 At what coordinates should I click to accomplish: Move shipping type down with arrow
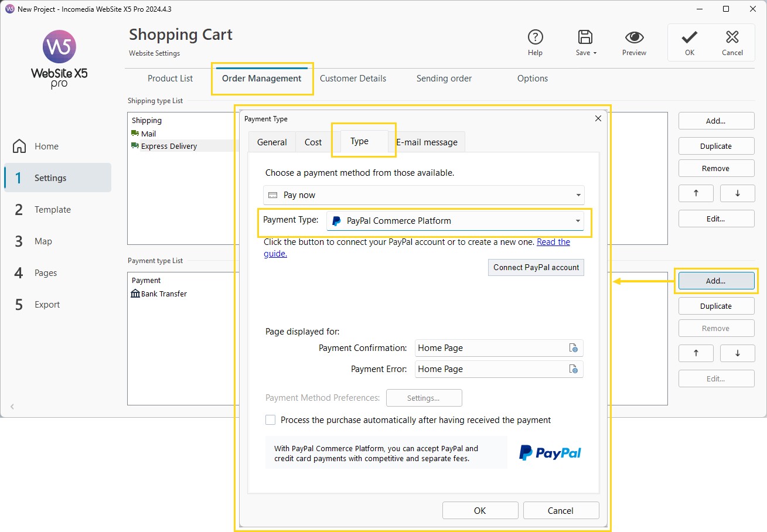(x=737, y=193)
